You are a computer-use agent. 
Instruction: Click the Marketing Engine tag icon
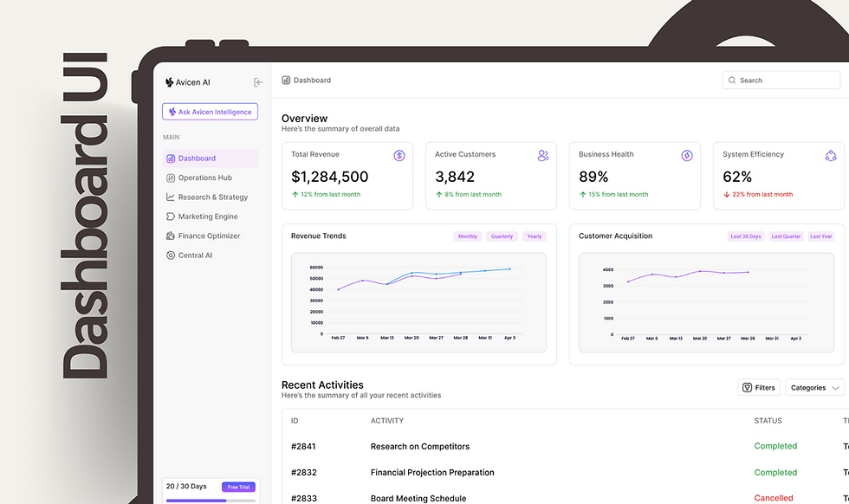pos(171,216)
